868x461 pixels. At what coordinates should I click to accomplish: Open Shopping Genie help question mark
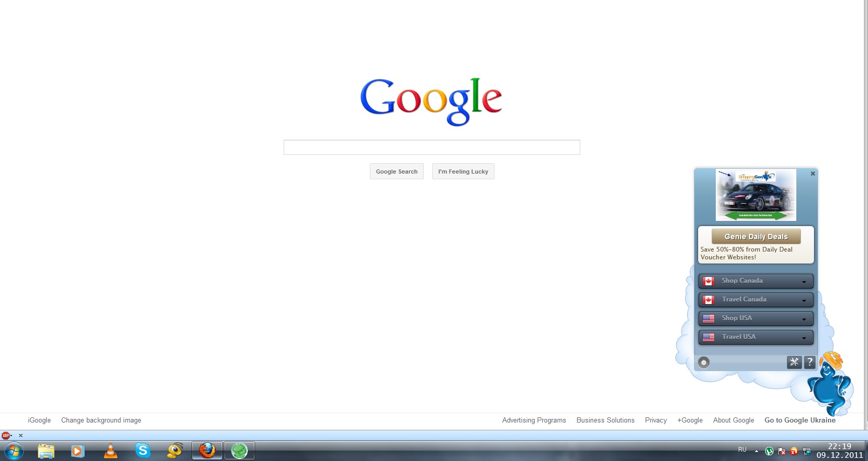(x=810, y=362)
